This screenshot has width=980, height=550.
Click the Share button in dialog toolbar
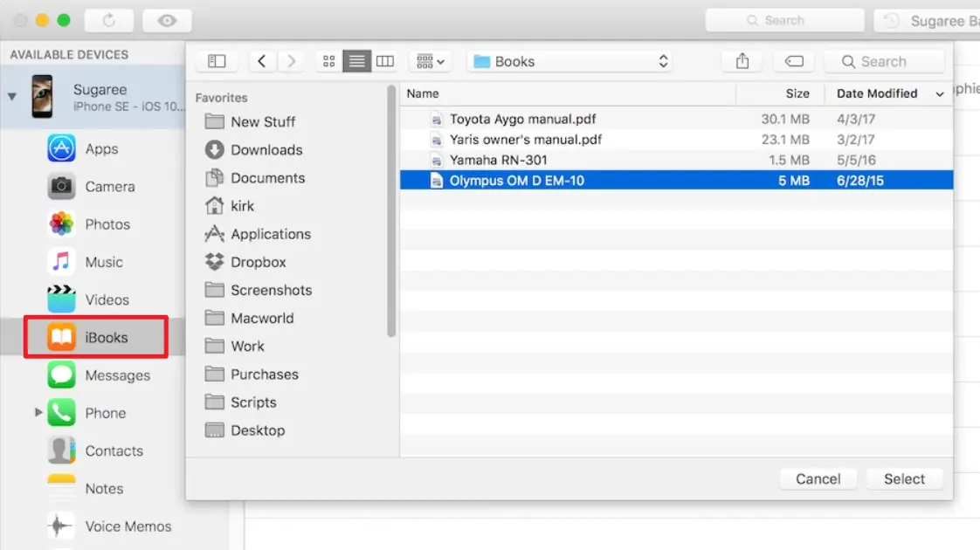(742, 61)
